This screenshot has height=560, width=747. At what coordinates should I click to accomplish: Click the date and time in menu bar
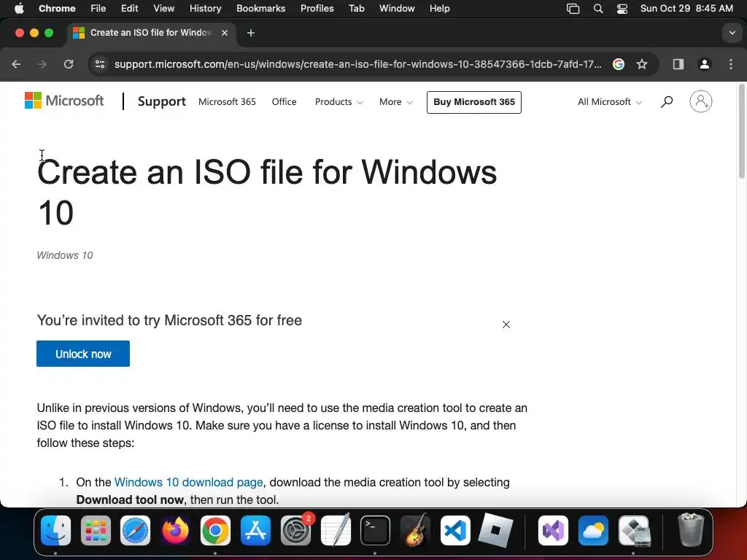coord(686,9)
